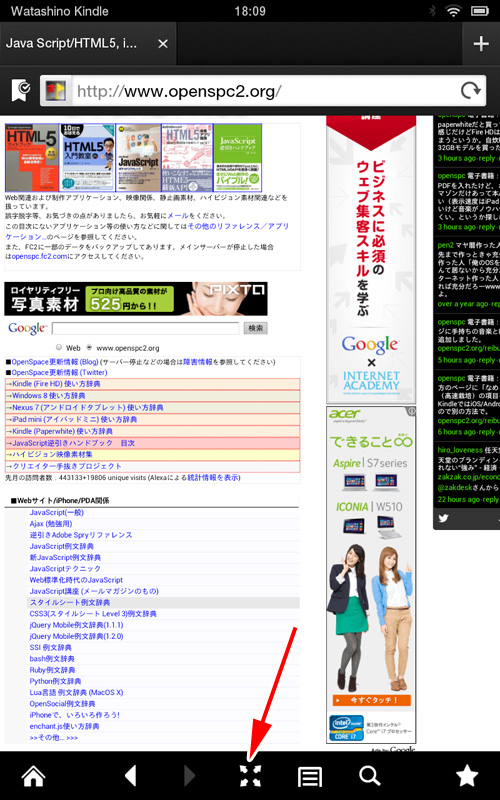
Task: Open the Ajax (勉強用) link
Action: [51, 523]
